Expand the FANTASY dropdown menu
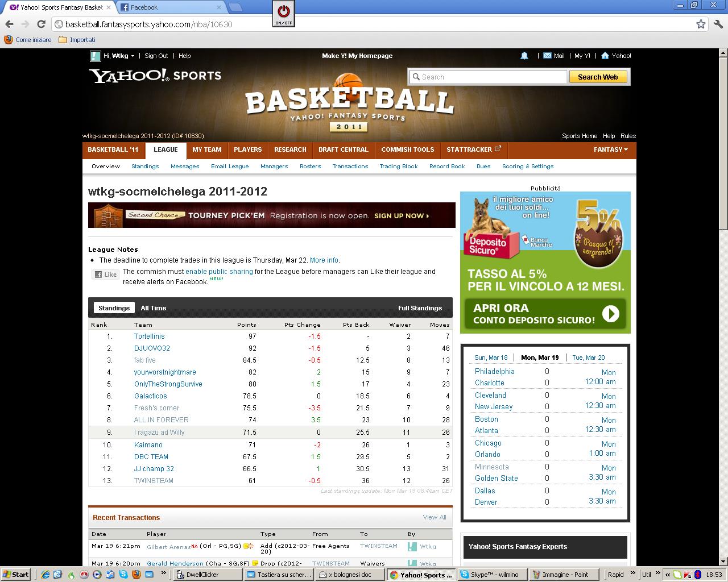The image size is (728, 582). (x=611, y=149)
